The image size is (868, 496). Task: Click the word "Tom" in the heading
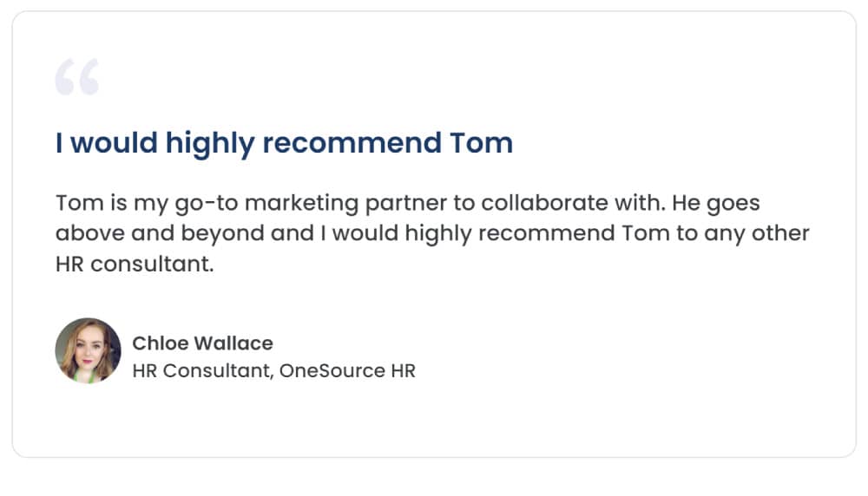click(x=481, y=143)
